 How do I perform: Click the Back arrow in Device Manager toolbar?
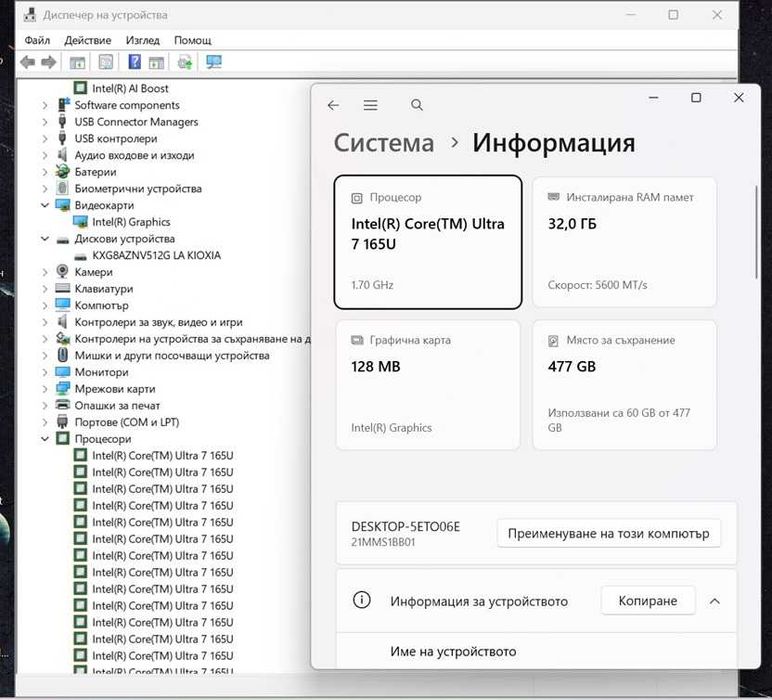28,62
